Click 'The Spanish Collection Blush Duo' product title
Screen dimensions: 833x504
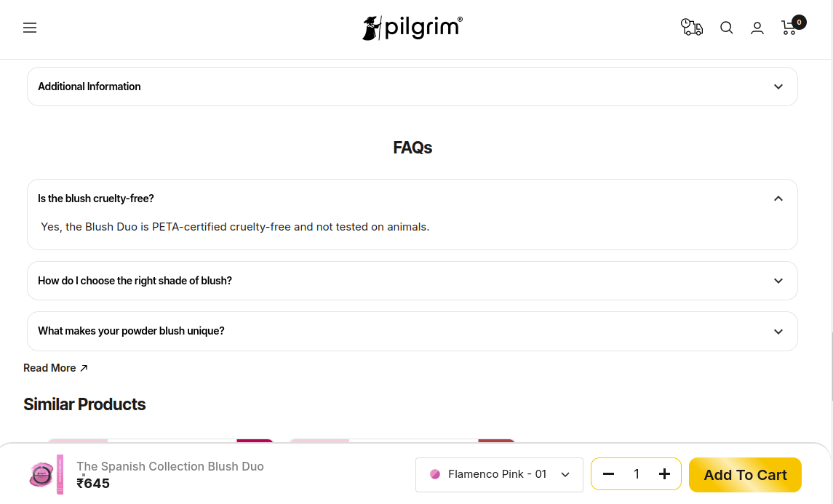coord(170,466)
